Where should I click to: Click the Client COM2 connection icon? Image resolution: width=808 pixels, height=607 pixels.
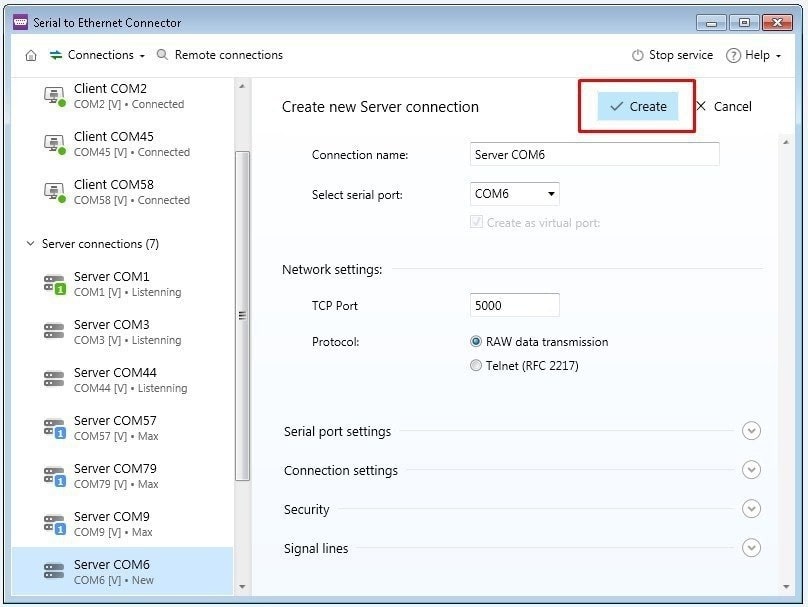click(54, 96)
